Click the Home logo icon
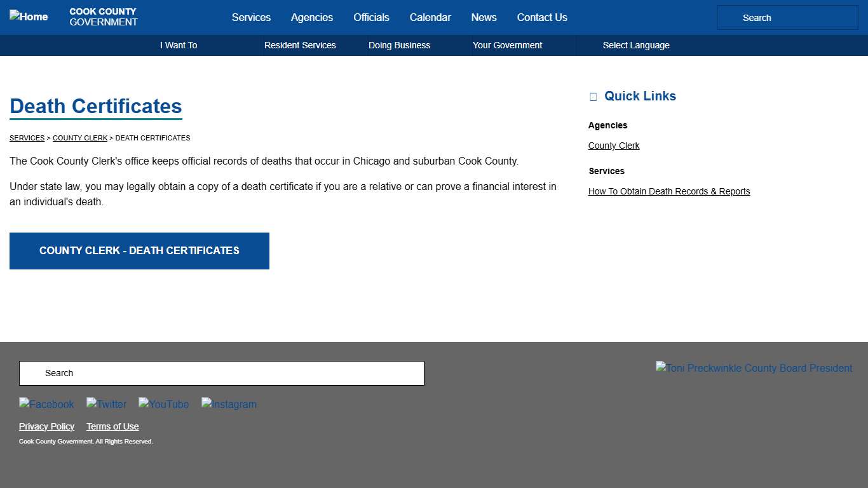The width and height of the screenshot is (868, 488). point(29,17)
